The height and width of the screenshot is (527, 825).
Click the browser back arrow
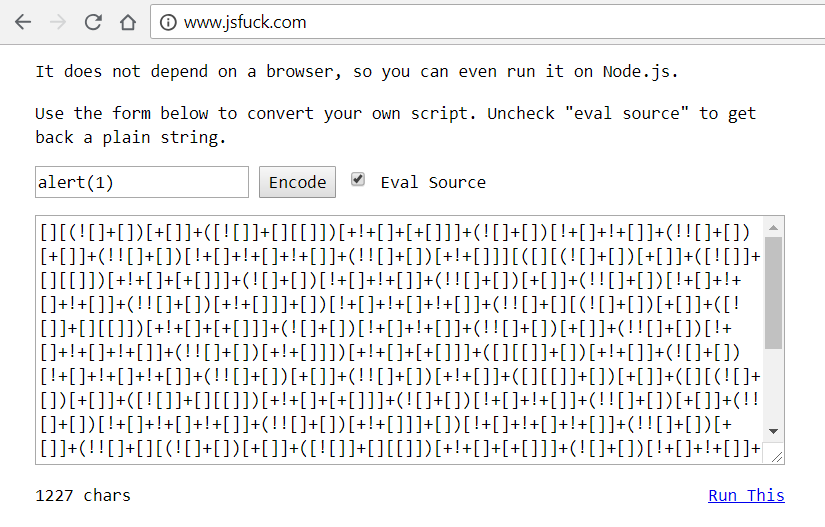[x=22, y=22]
